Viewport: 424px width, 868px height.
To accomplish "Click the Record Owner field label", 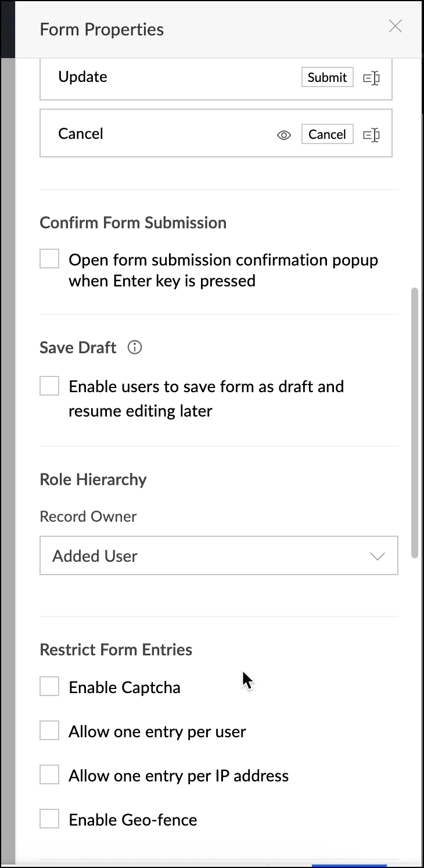I will click(x=88, y=517).
